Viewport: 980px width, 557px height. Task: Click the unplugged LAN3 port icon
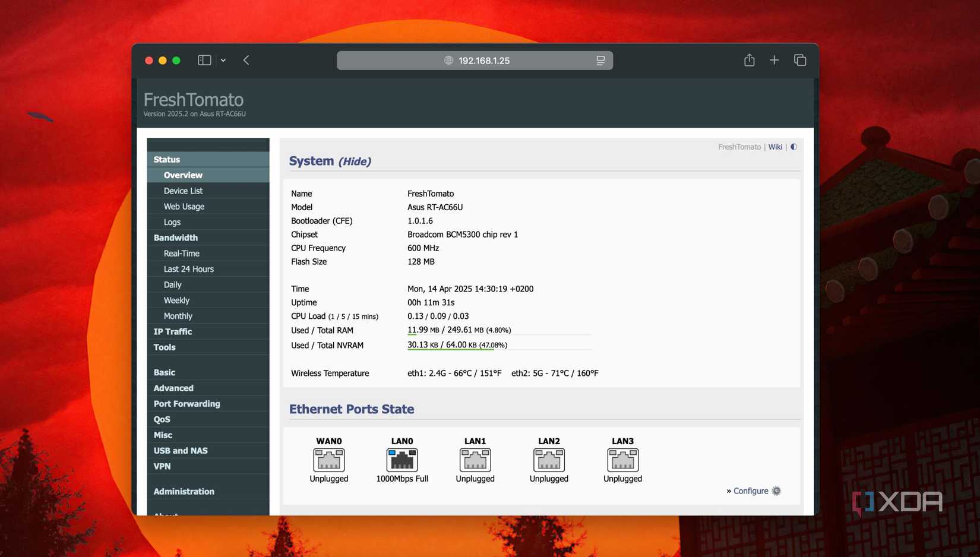(622, 460)
